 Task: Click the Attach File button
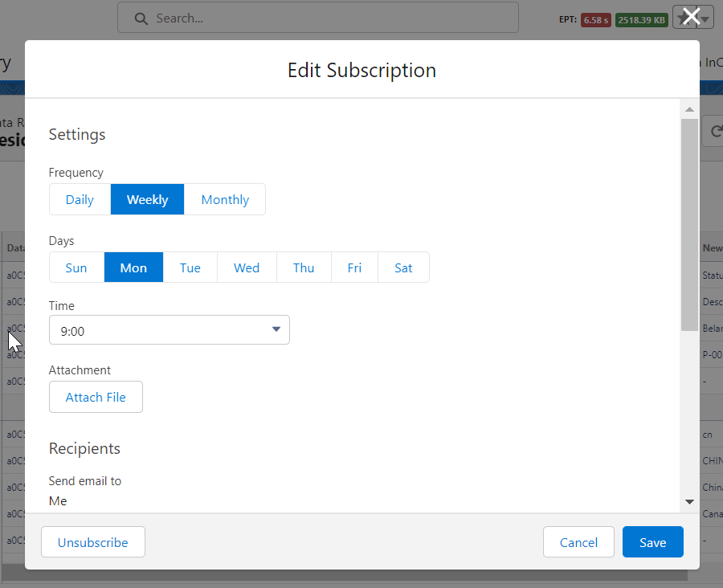click(x=96, y=397)
